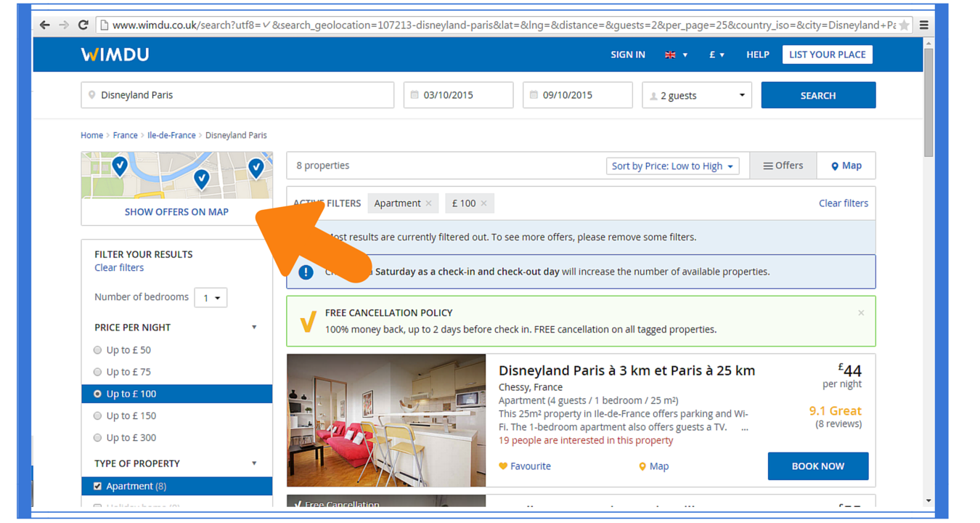Open the language dropdown arrow
980x523 pixels.
685,55
